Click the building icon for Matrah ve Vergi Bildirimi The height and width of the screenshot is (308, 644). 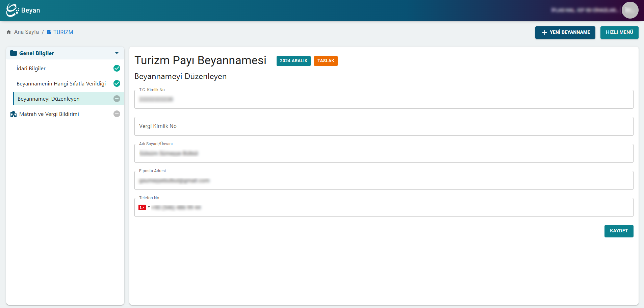coord(14,114)
